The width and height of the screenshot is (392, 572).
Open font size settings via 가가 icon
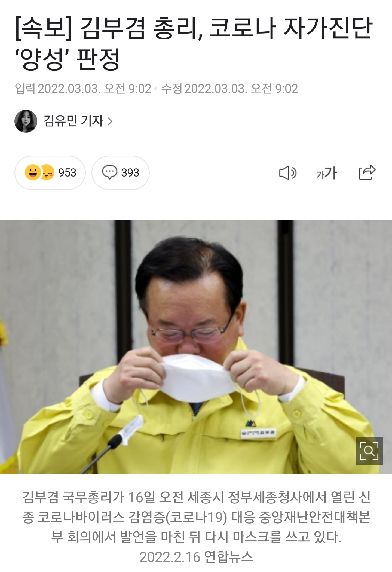click(327, 173)
